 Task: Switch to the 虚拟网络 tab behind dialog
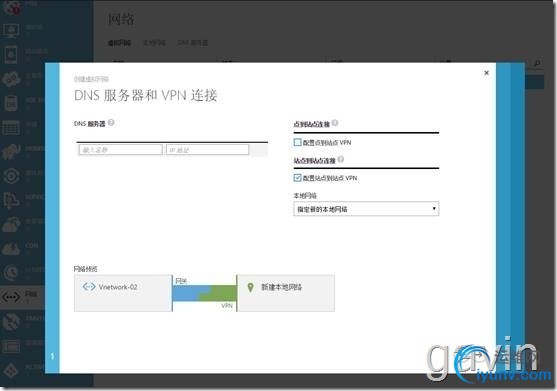(x=119, y=43)
